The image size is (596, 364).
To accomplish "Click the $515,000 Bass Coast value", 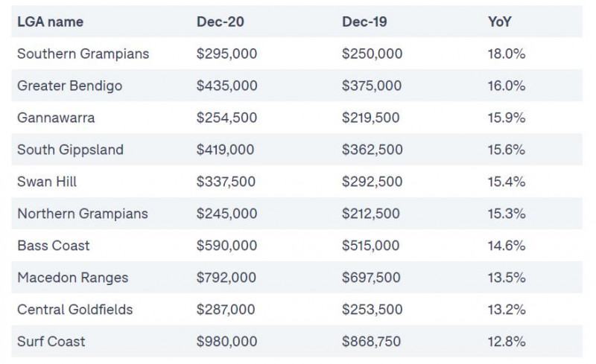I will [370, 246].
